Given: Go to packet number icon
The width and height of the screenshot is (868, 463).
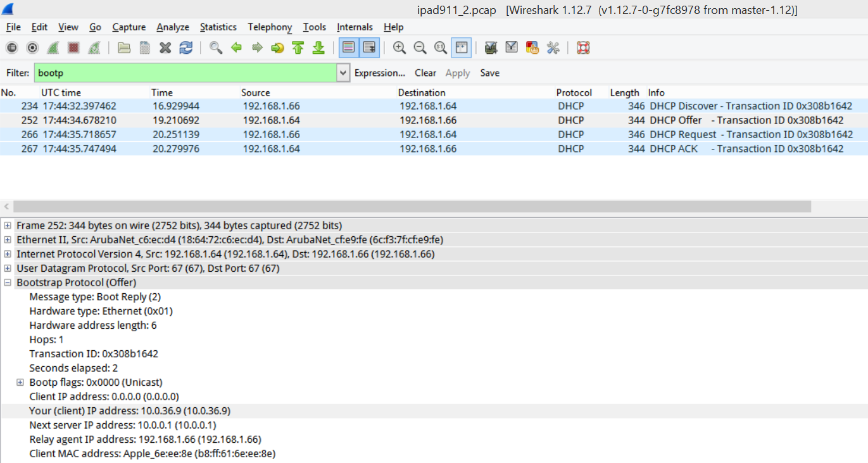Looking at the screenshot, I should (277, 48).
